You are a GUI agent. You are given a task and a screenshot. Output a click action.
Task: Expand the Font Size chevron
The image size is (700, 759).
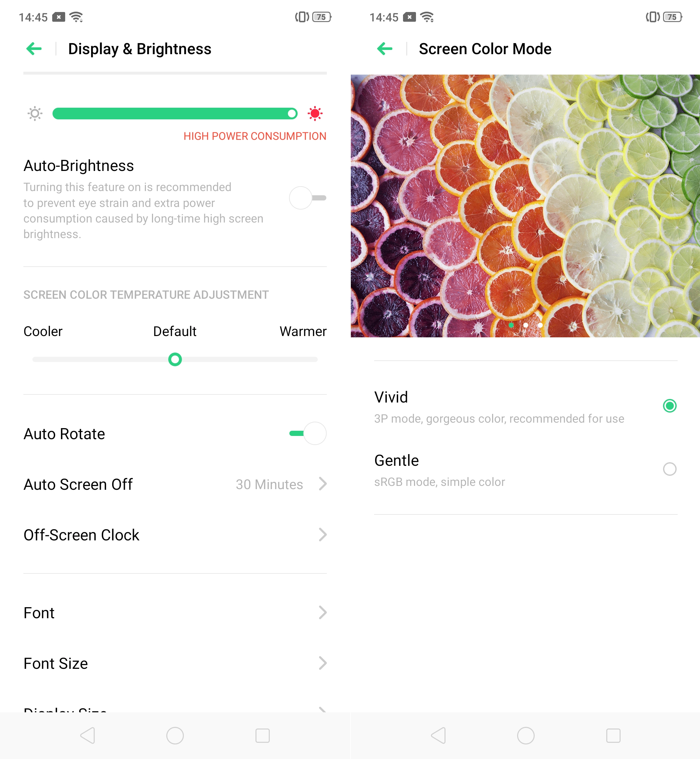tap(322, 663)
